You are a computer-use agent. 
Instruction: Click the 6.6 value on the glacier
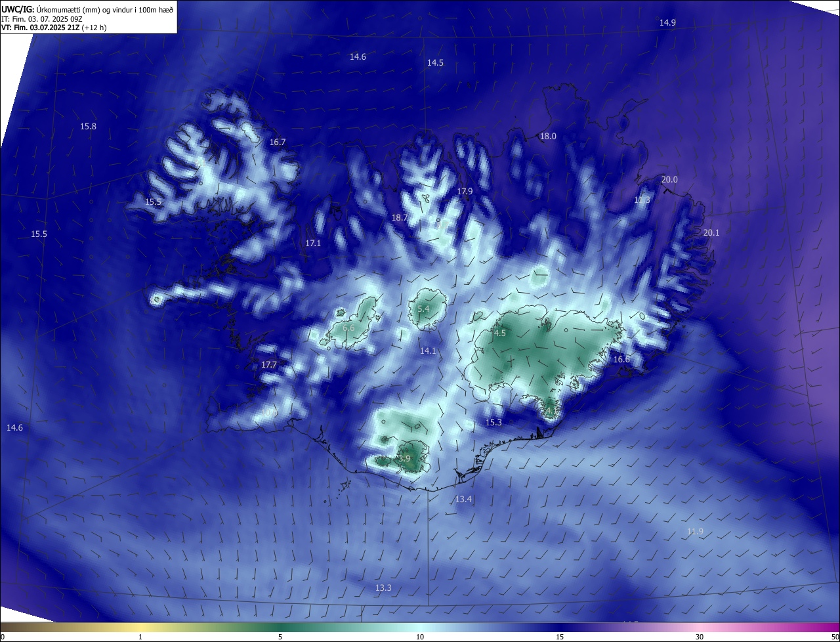(x=348, y=328)
